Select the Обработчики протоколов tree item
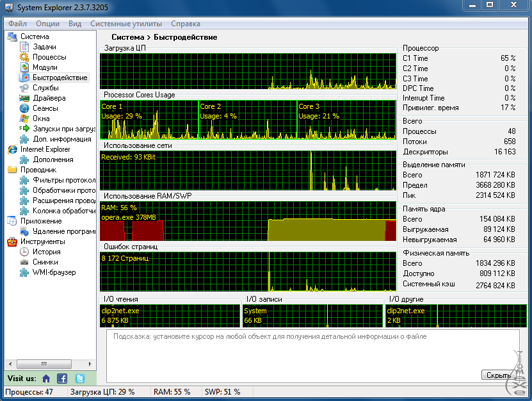The image size is (532, 401). pos(64,190)
